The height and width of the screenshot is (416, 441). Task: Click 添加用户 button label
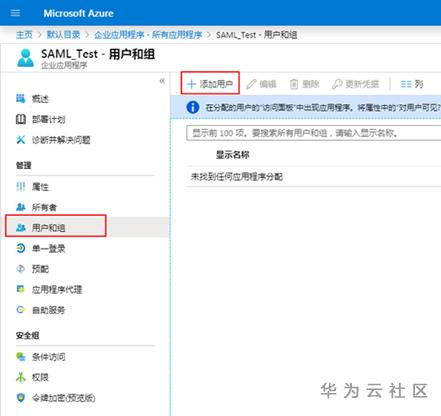(x=216, y=84)
